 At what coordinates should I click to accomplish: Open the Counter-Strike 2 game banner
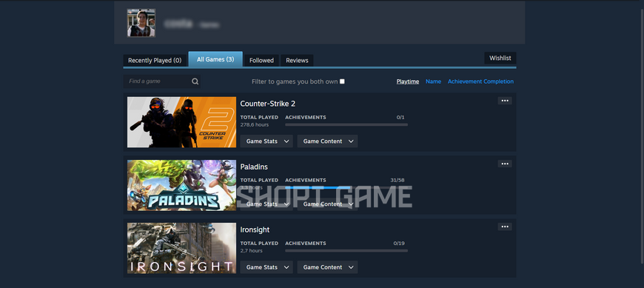coord(181,122)
